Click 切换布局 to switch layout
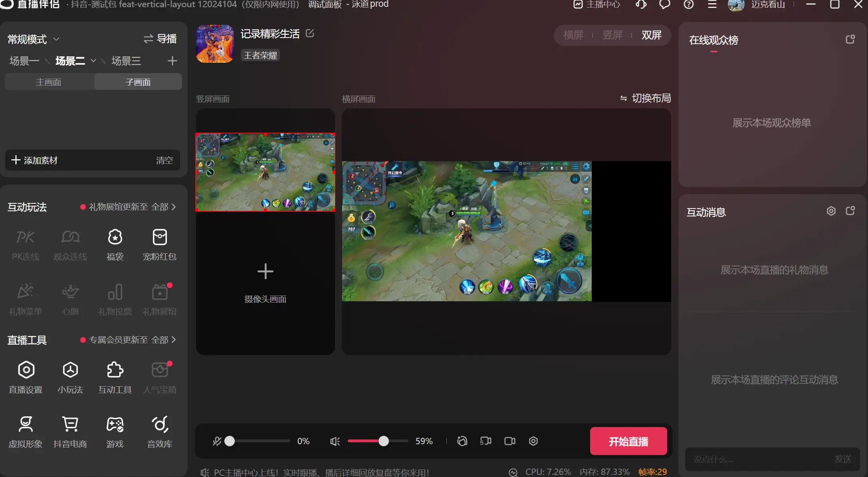Image resolution: width=868 pixels, height=477 pixels. pyautogui.click(x=645, y=98)
